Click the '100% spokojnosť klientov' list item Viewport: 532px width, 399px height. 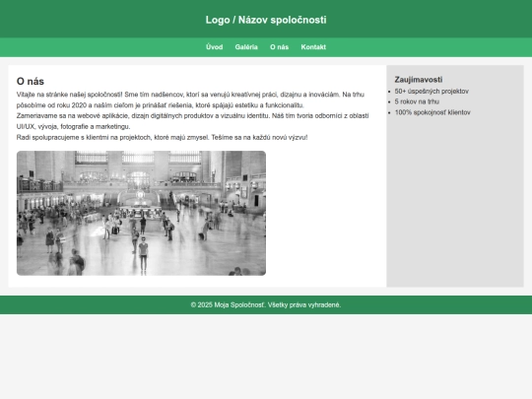[x=432, y=112]
